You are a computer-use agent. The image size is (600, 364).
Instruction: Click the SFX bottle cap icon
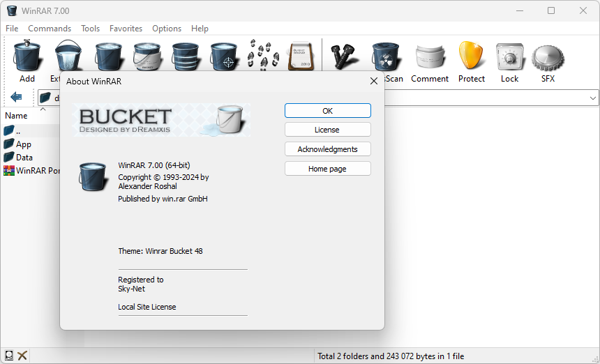[548, 58]
